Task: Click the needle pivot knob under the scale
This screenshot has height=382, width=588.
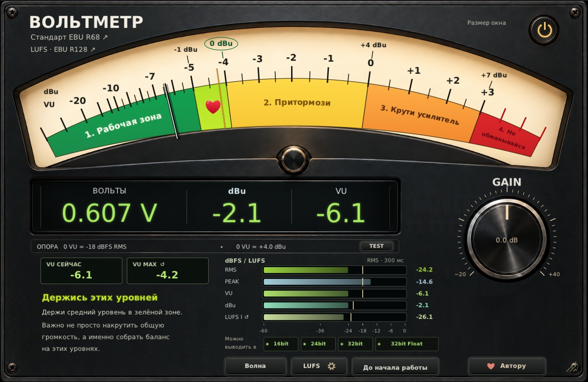Action: pyautogui.click(x=294, y=160)
